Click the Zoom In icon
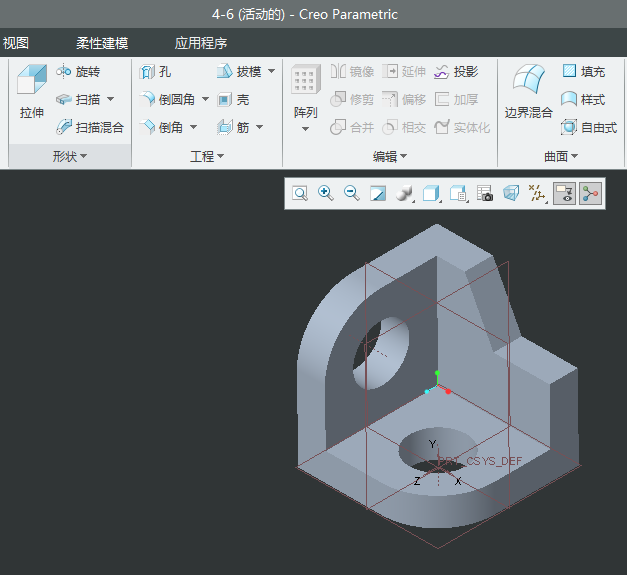627x575 pixels. 325,194
